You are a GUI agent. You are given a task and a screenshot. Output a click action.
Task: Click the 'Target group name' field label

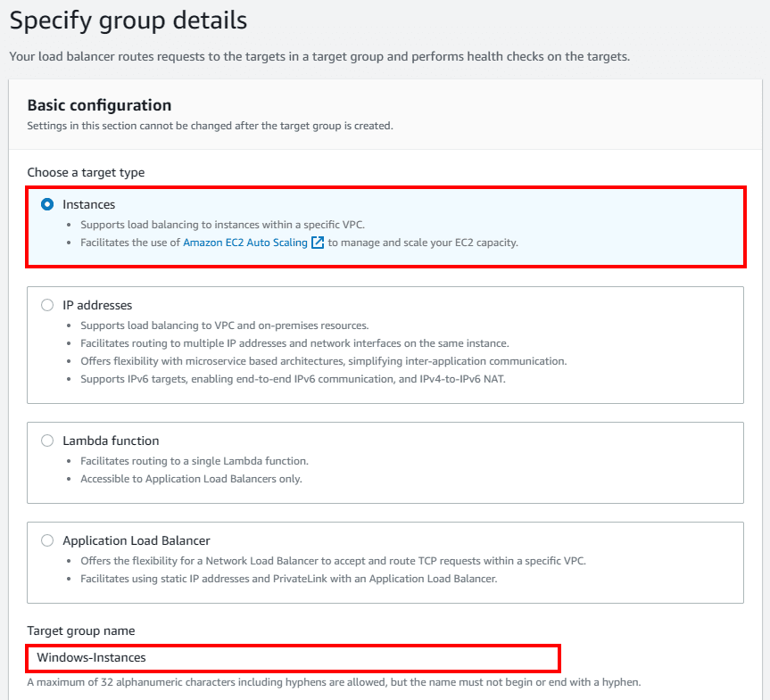point(81,630)
